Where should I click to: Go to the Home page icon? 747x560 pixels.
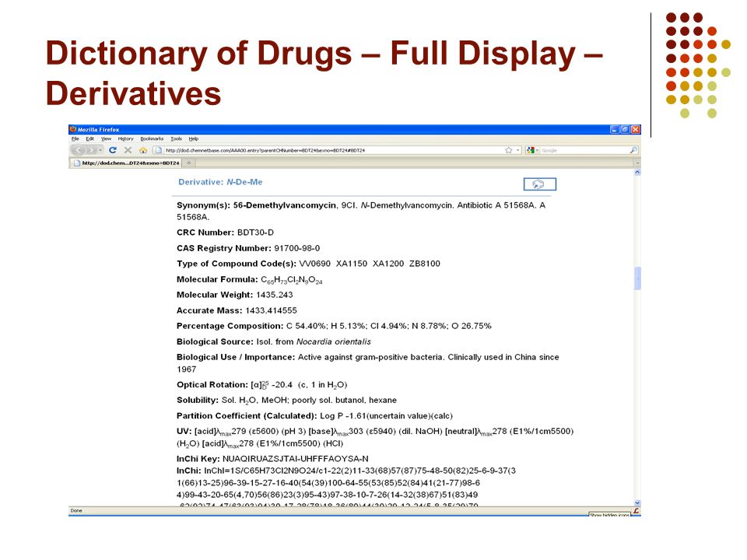tap(143, 150)
